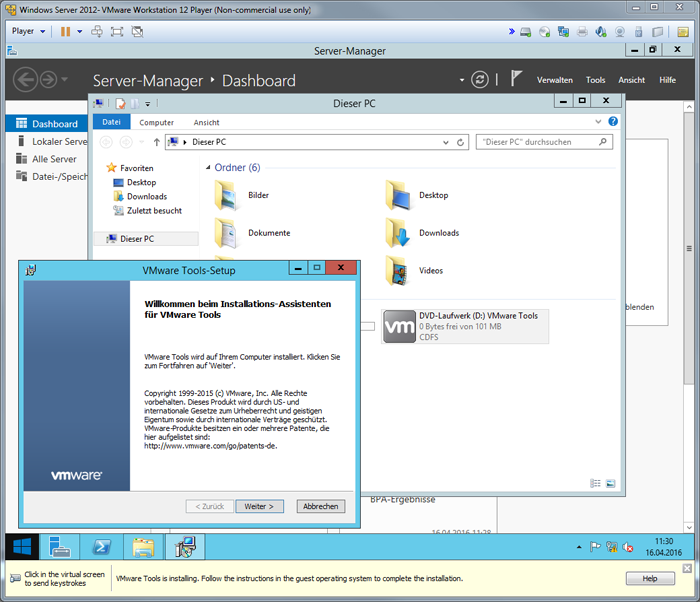Select Favoriten in navigation pane
The width and height of the screenshot is (700, 602).
[130, 168]
